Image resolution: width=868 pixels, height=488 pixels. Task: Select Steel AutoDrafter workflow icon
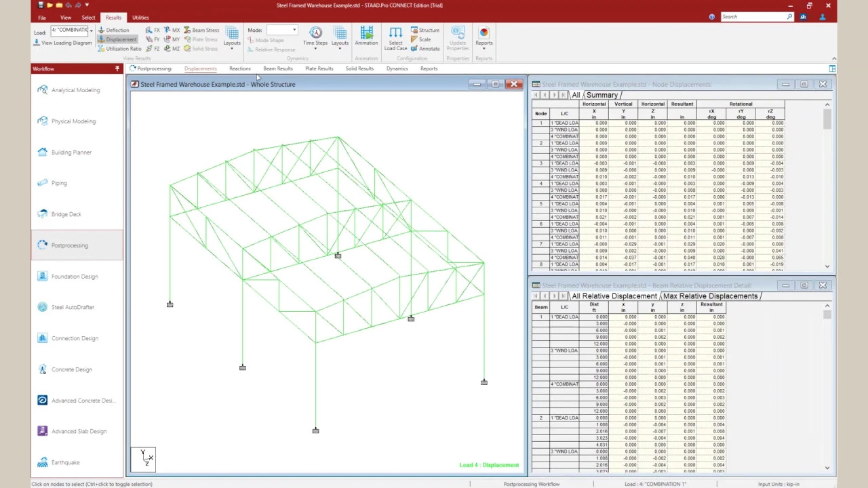pos(43,307)
